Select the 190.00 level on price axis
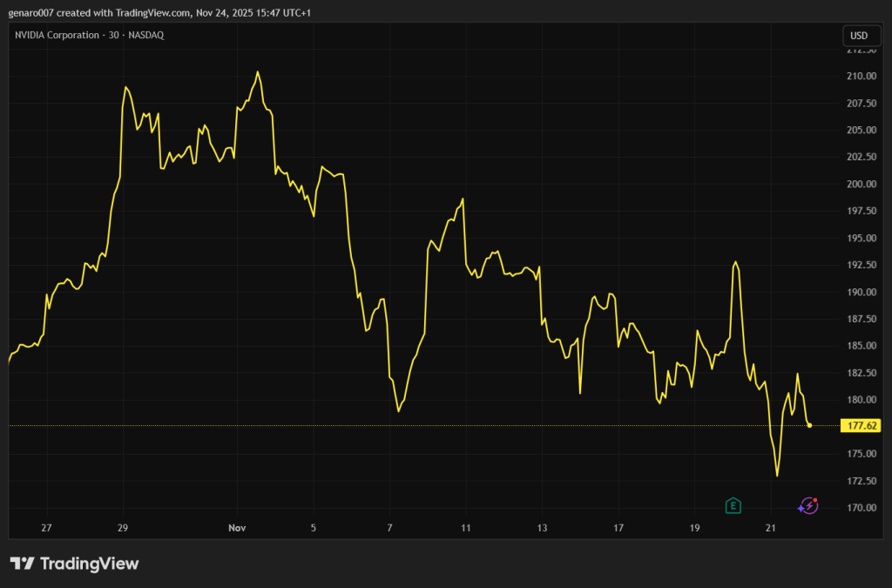 [862, 292]
